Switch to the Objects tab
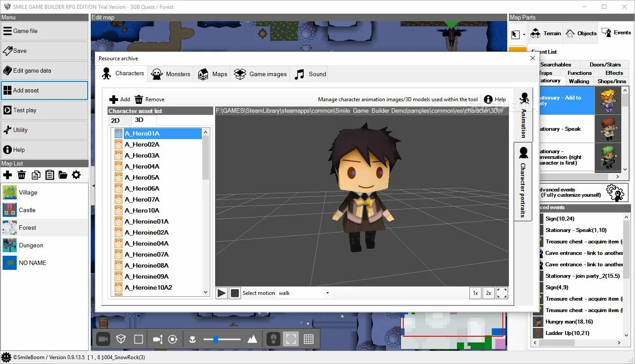 click(x=581, y=33)
